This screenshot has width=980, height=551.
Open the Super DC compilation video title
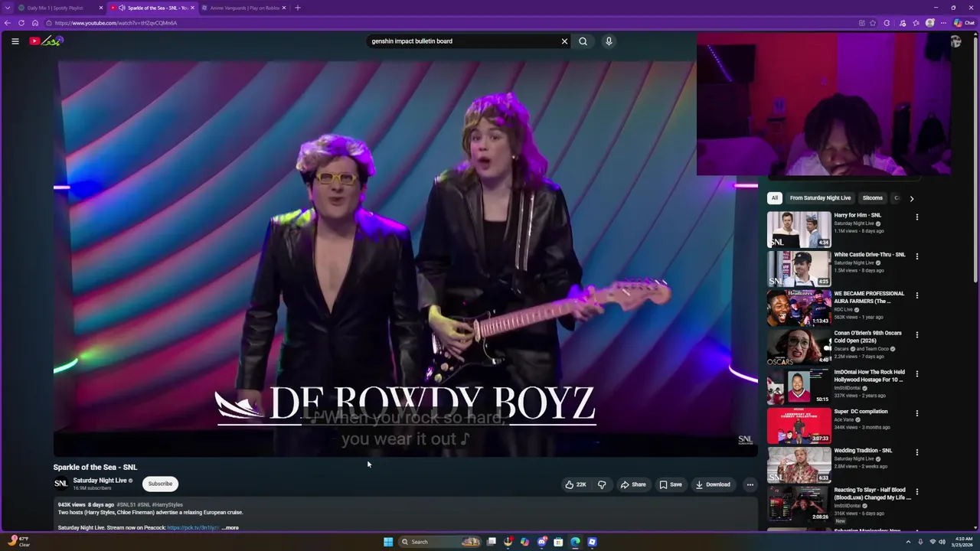(861, 412)
